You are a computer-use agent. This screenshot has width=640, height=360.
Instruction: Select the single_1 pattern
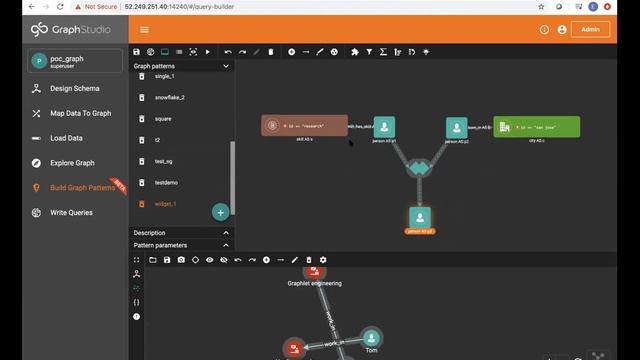click(x=164, y=76)
